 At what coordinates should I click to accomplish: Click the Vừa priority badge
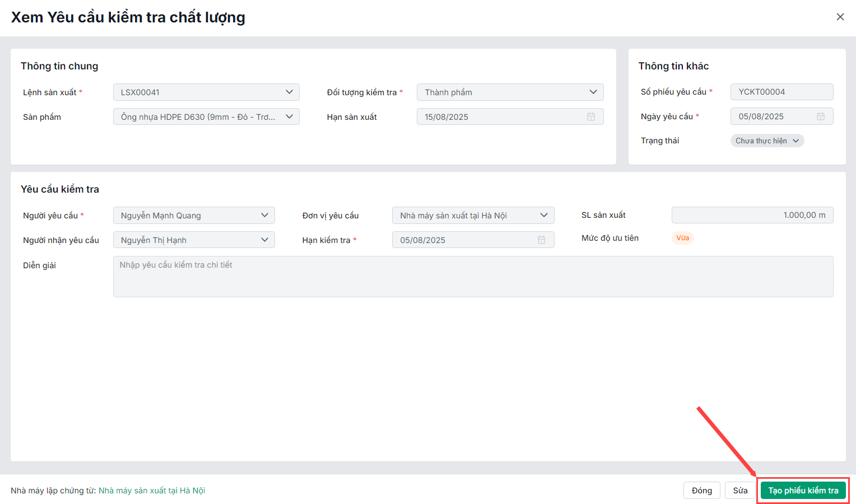(682, 238)
